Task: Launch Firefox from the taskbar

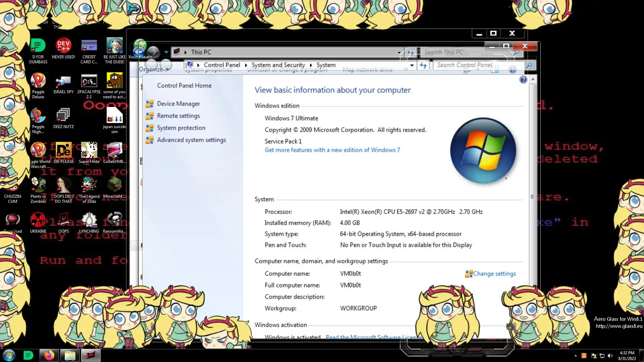Action: 49,355
